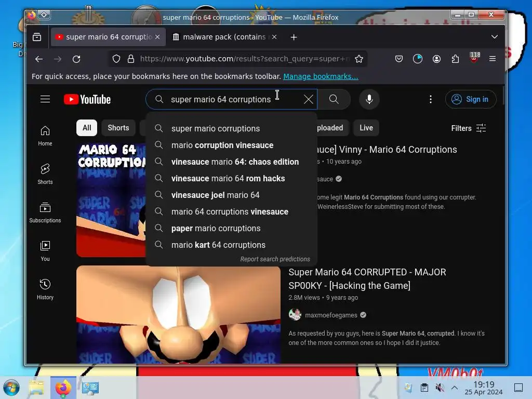The image size is (532, 399).
Task: Open the Mario 64 Corruptions thumbnail
Action: (x=111, y=200)
